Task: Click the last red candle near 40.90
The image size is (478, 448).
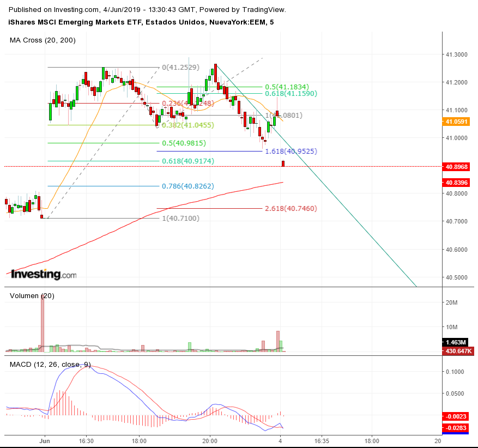Action: [283, 164]
